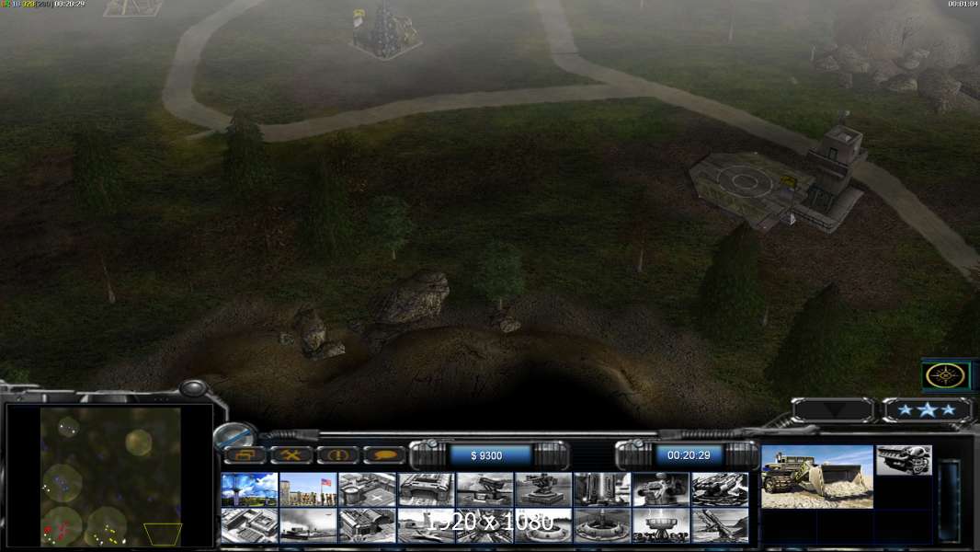Viewport: 980px width, 552px height.
Task: Choose the gun turret on platform icon
Action: coord(543,489)
